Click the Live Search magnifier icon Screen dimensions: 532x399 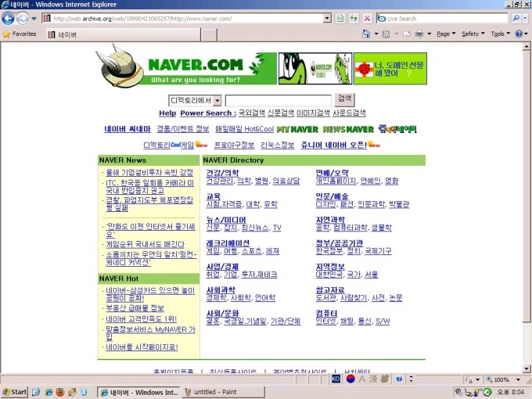coord(516,18)
